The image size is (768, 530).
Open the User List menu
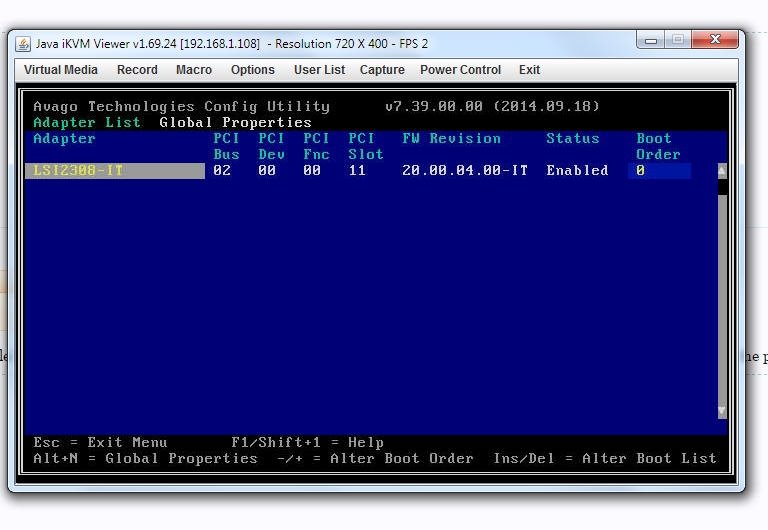[x=319, y=70]
